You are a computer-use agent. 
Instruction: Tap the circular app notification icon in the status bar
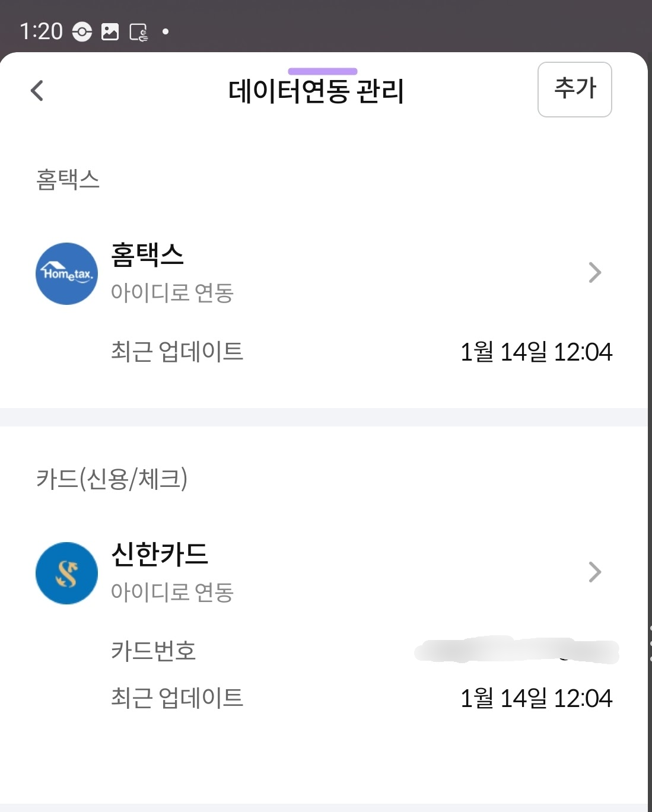(82, 31)
